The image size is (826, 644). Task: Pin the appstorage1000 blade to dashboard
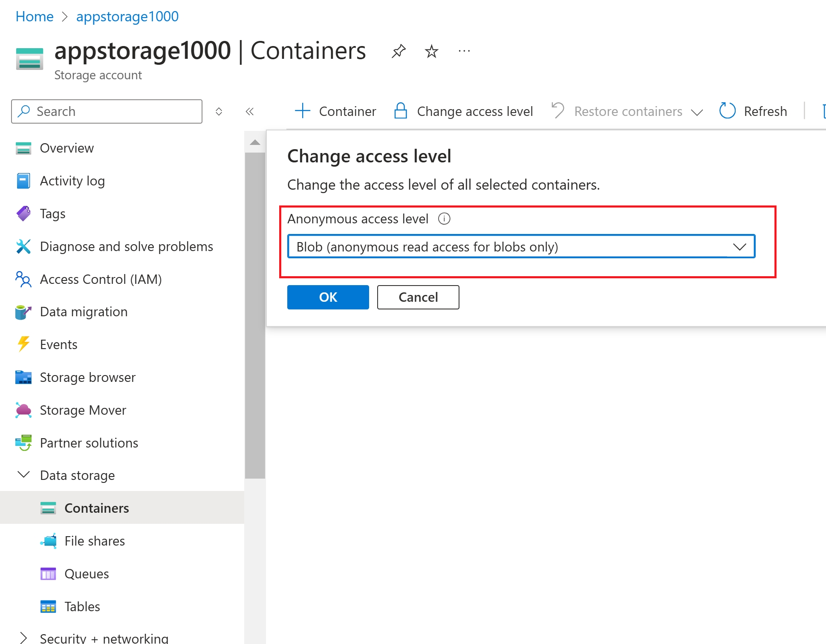399,51
